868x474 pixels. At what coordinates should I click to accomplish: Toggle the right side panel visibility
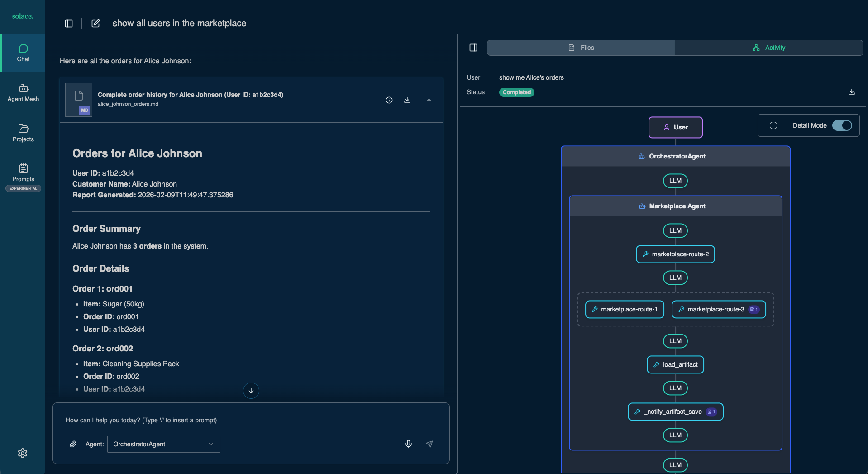(x=473, y=48)
